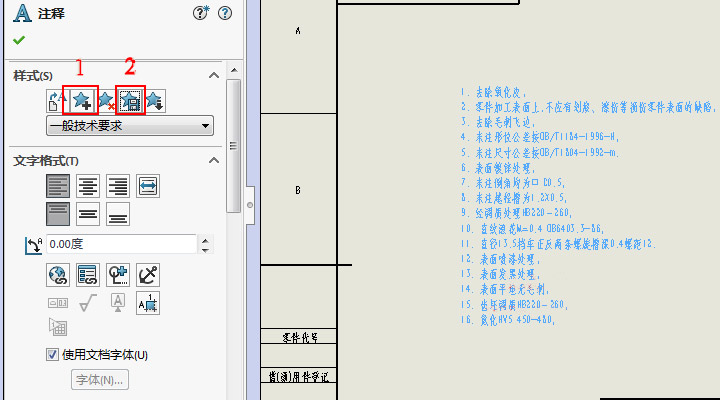Set bottom vertical text alignment
Viewport: 720px width, 400px height.
pyautogui.click(x=118, y=214)
